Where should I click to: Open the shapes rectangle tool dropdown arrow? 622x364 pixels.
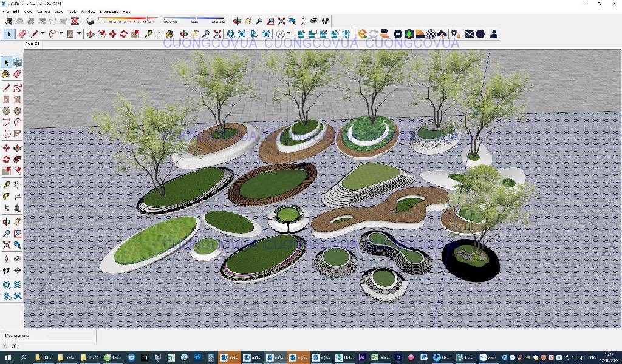point(79,34)
